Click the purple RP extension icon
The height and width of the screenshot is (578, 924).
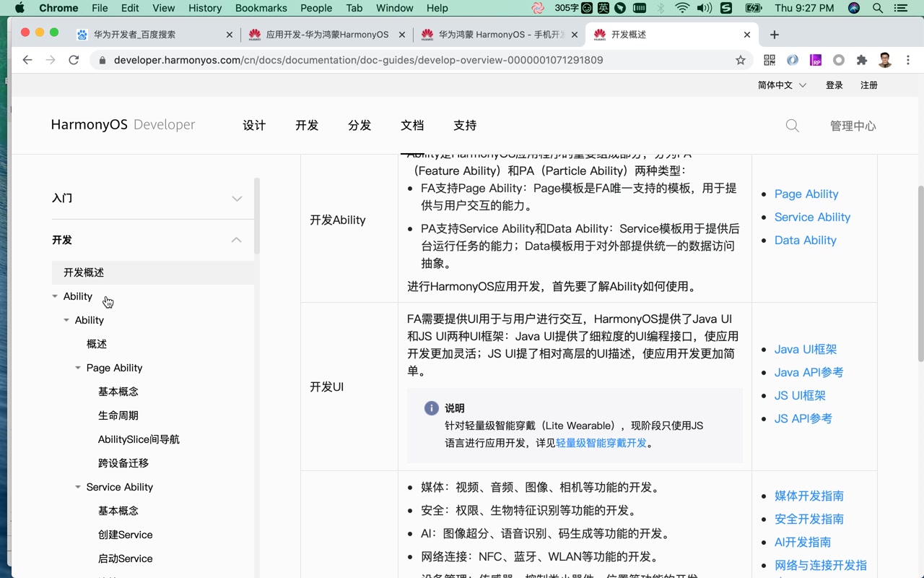pos(816,60)
